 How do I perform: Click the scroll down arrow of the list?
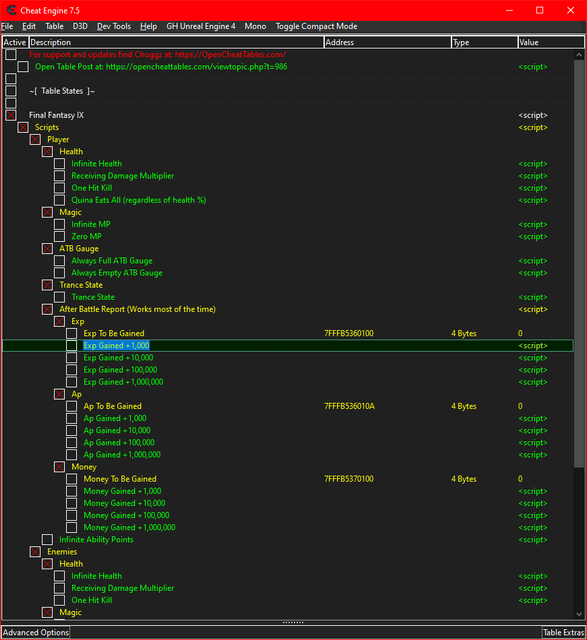pos(579,614)
